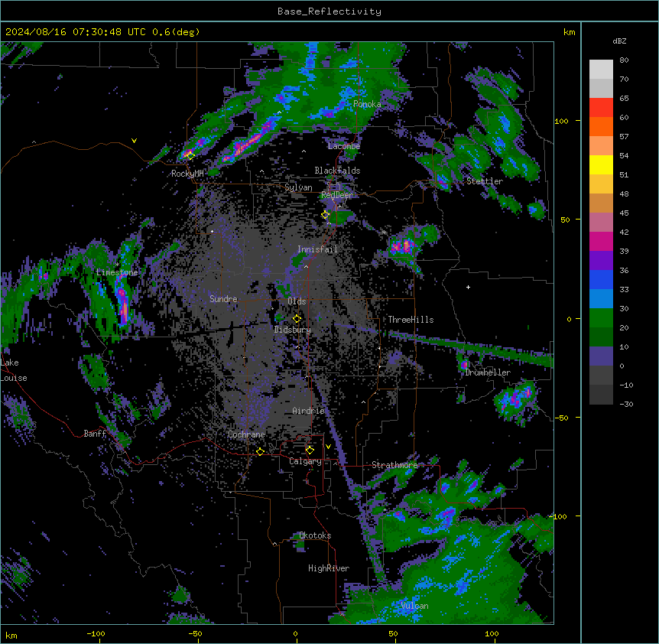Click the storm cell core below Limestone

click(123, 304)
